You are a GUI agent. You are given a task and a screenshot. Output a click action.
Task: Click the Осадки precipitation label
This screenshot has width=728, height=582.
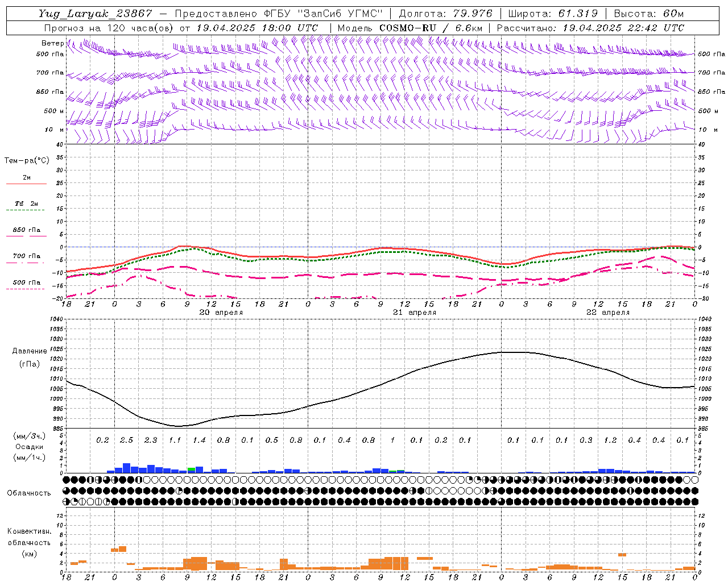point(30,447)
